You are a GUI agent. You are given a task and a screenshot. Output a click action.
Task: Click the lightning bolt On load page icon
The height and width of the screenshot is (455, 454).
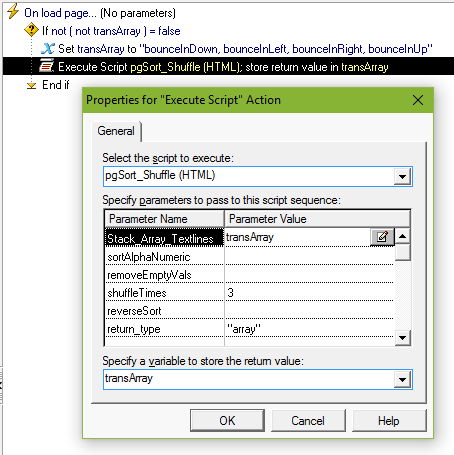click(13, 12)
